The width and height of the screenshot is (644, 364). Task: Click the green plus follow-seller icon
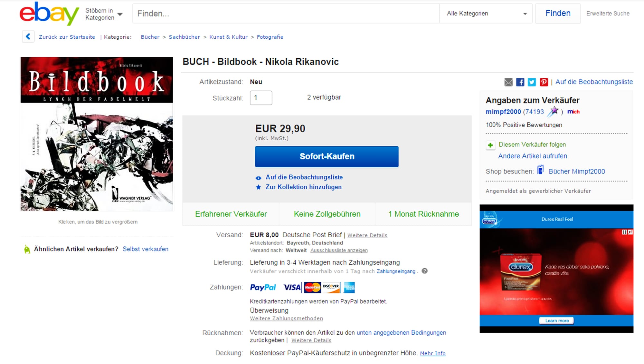pos(490,145)
